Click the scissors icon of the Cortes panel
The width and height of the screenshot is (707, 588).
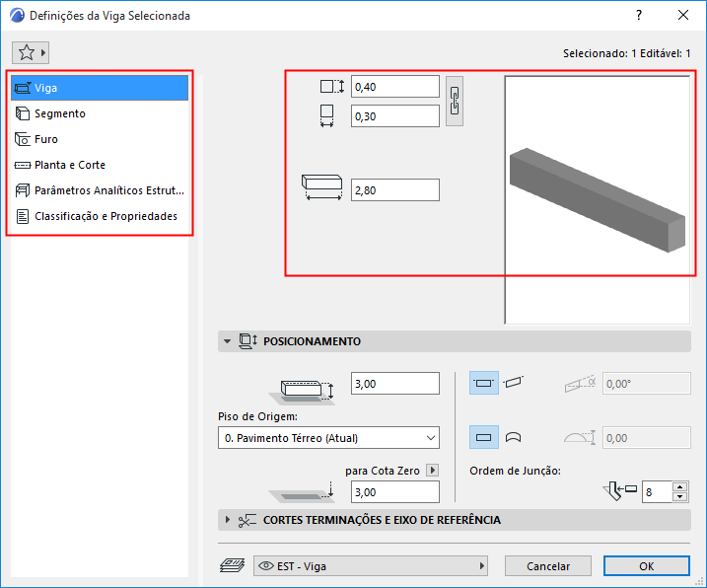point(247,520)
